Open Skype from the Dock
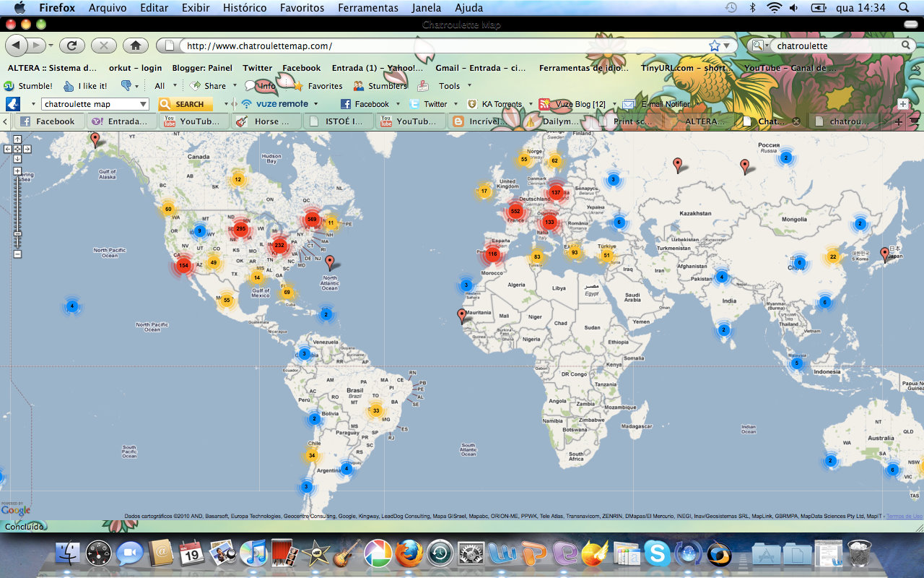Viewport: 924px width, 578px height. [x=657, y=553]
